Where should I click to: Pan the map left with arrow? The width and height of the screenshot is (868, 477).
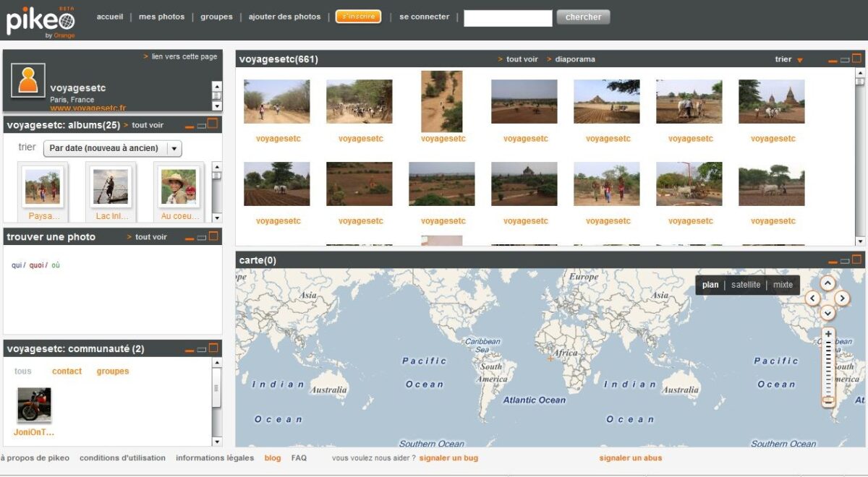pos(812,298)
